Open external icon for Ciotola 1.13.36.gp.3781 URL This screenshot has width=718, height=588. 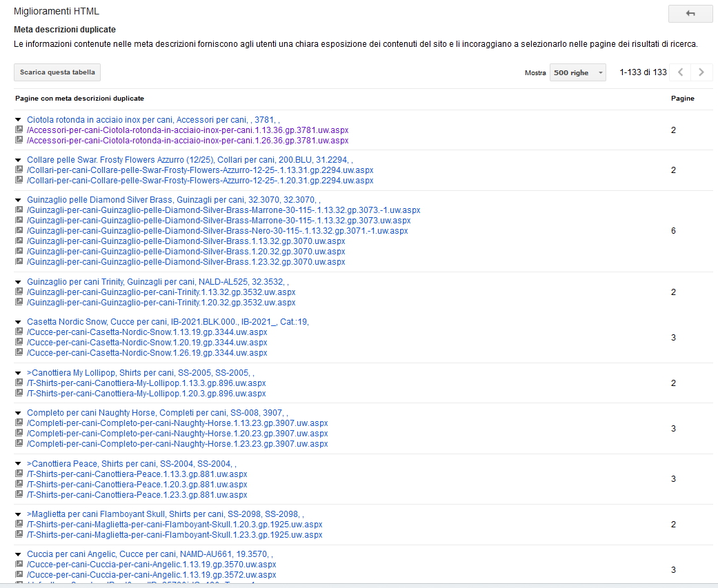19,130
